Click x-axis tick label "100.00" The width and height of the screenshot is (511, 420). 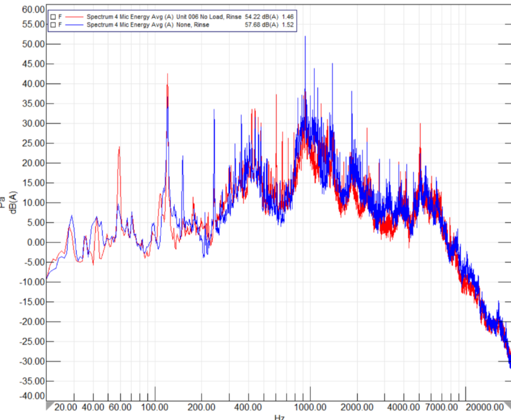point(155,407)
